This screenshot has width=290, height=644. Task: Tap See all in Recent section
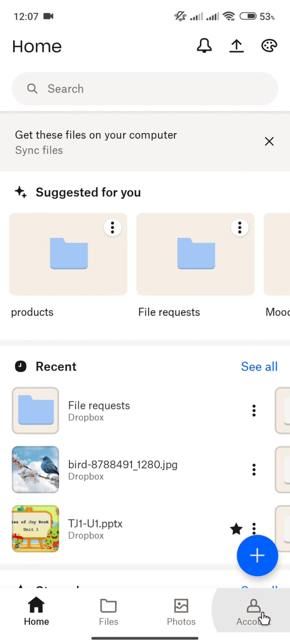click(259, 366)
